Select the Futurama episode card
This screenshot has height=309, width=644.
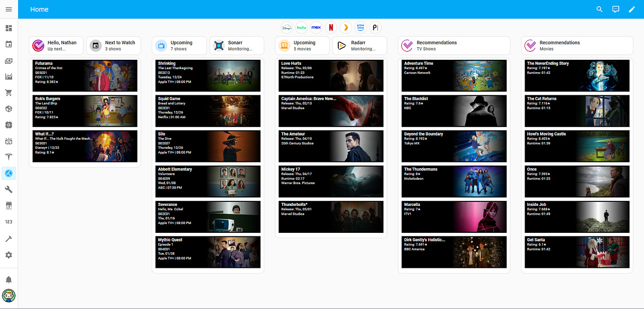(85, 76)
